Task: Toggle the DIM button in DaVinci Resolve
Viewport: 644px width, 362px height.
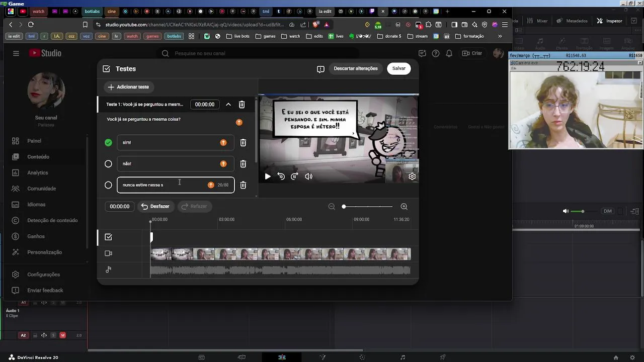Action: click(608, 211)
